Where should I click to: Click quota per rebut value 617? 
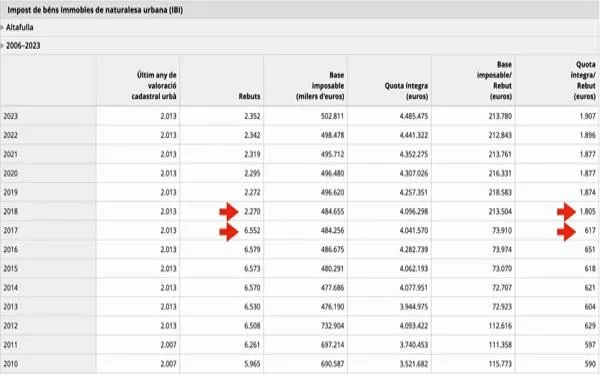click(x=590, y=231)
